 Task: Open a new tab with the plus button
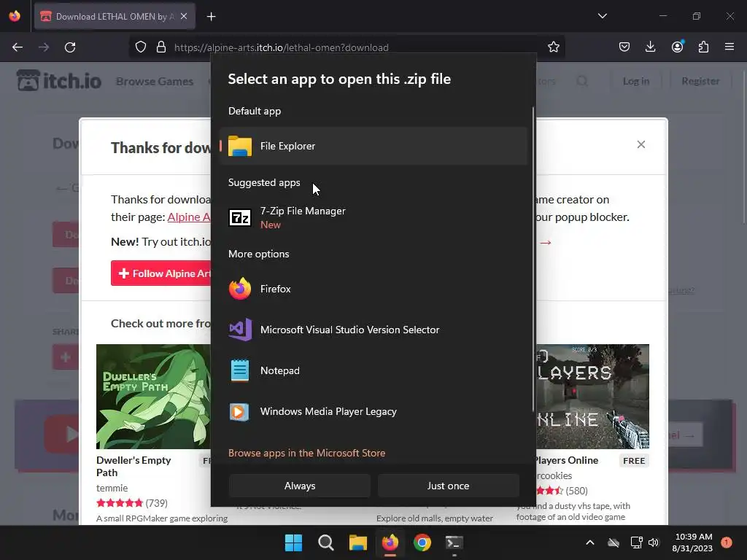(211, 17)
